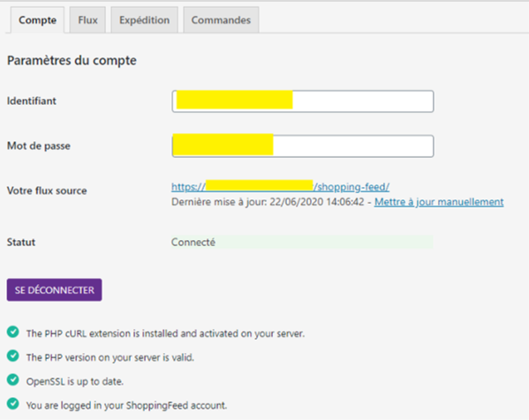Click Mettre à jour manuellement link
This screenshot has width=529, height=420.
tap(439, 202)
